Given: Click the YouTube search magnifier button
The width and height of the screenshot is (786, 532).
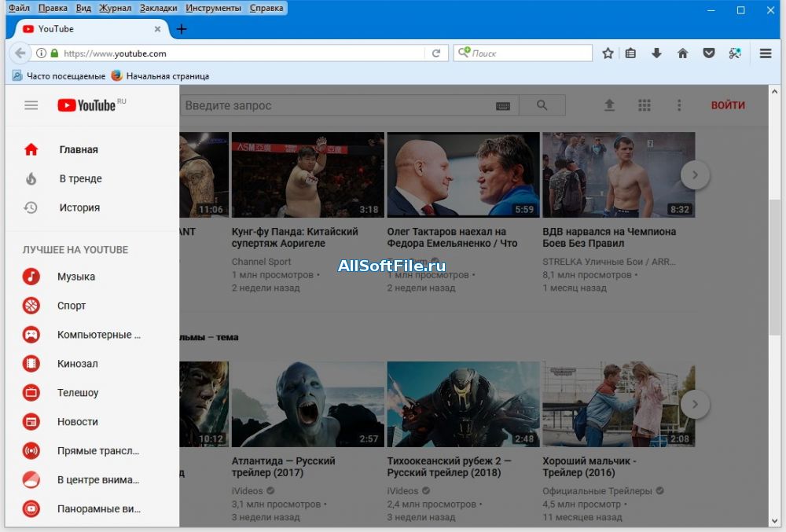Looking at the screenshot, I should click(x=542, y=105).
